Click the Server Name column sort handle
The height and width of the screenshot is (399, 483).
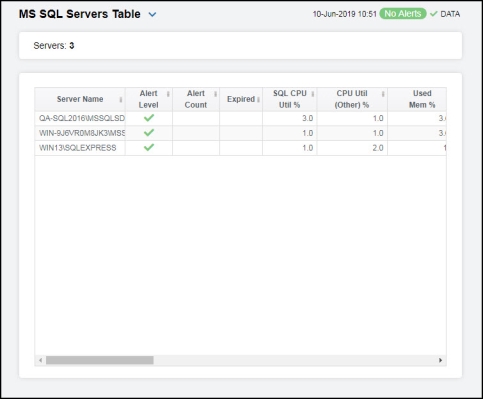(121, 99)
